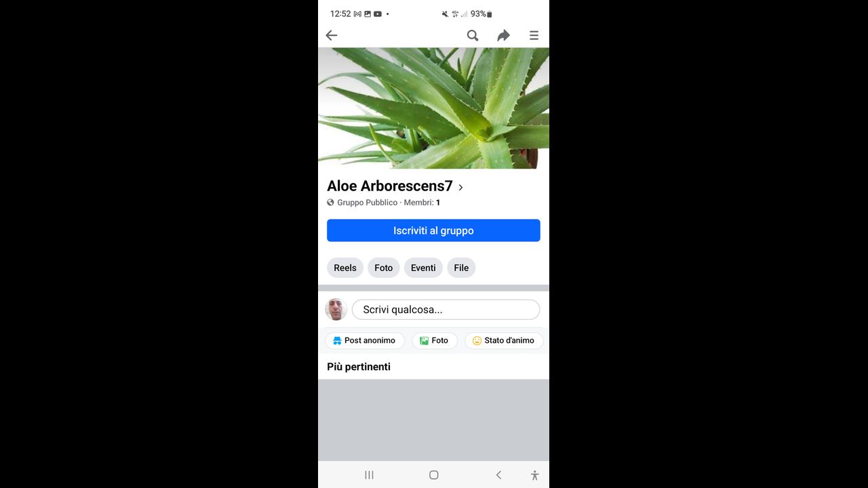The height and width of the screenshot is (488, 868).
Task: Choose the Post anonimo option
Action: pos(364,340)
